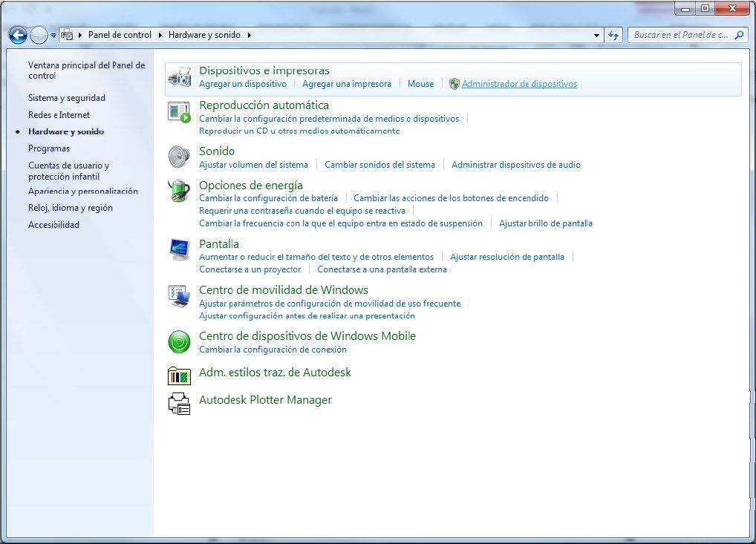Open Reproducción automática heading
The image size is (756, 544).
pos(264,105)
